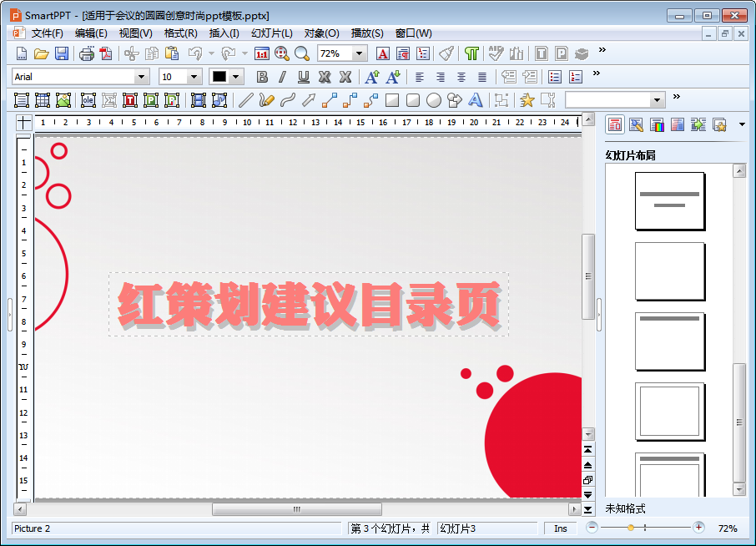
Task: Select the freehand pencil drawing tool
Action: 267,100
